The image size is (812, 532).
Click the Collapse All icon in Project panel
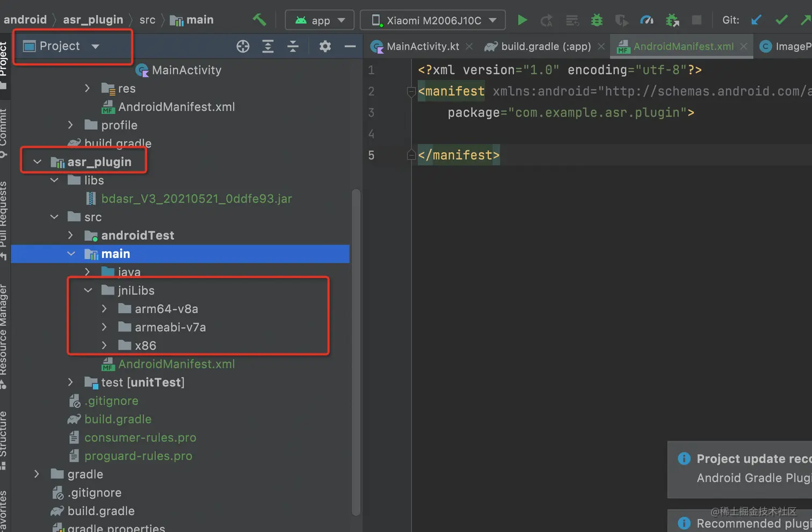point(293,46)
